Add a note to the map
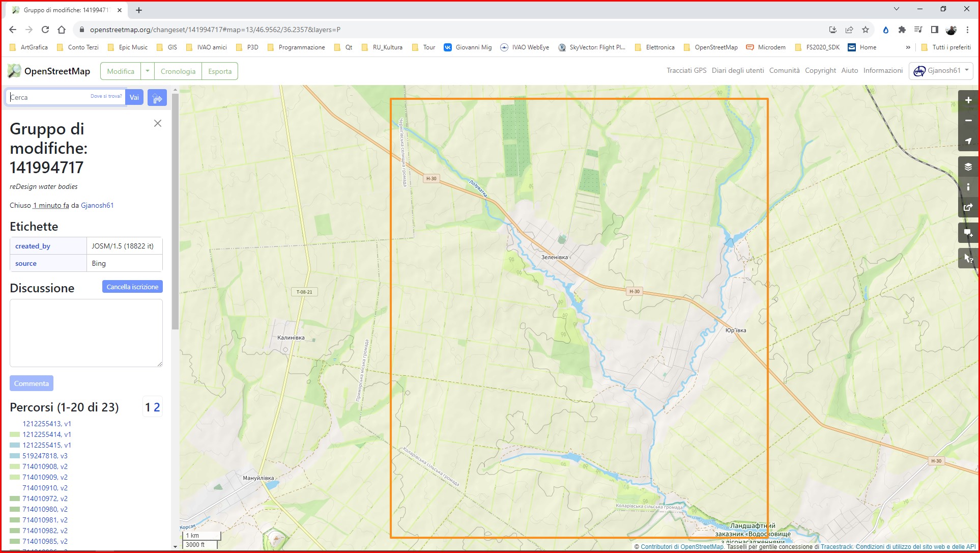The height and width of the screenshot is (553, 980). coord(968,233)
